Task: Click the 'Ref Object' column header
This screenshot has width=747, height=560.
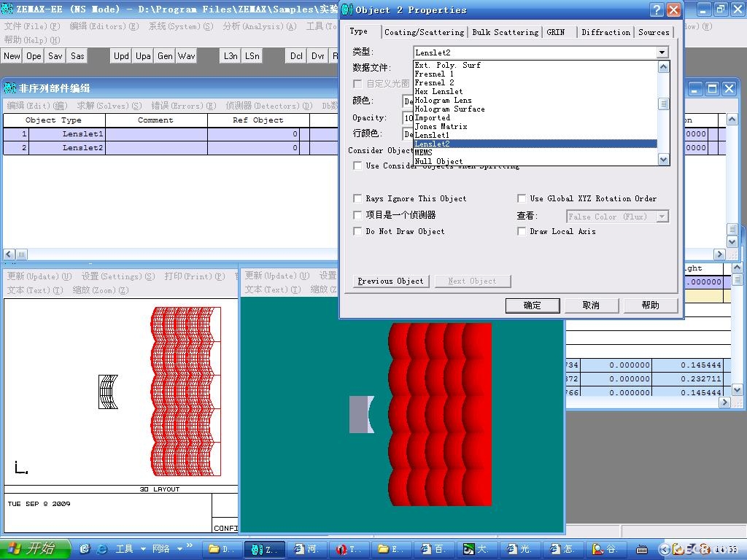Action: pos(258,120)
